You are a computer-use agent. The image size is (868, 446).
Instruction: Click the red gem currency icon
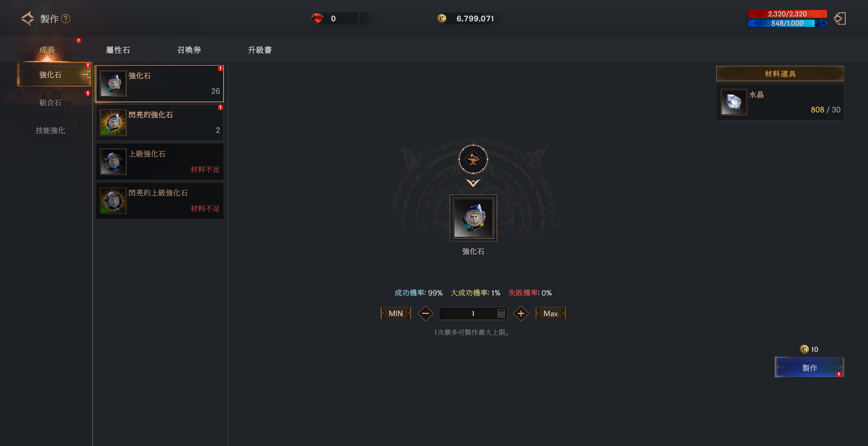(317, 18)
